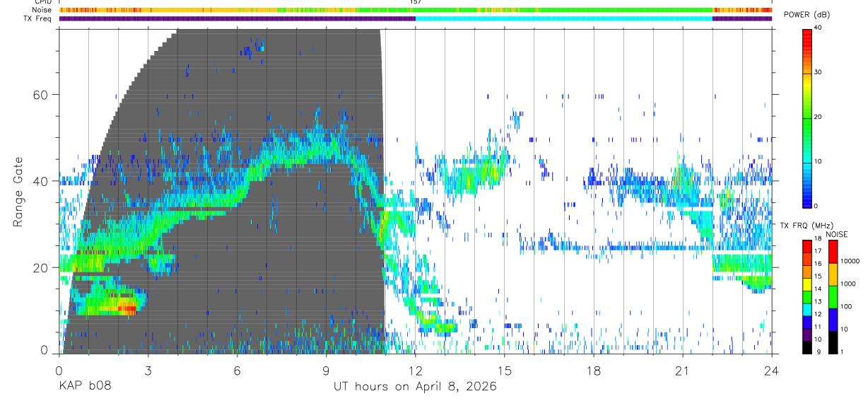868x401 pixels.
Task: Click the Noise row label at top left
Action: 42,10
